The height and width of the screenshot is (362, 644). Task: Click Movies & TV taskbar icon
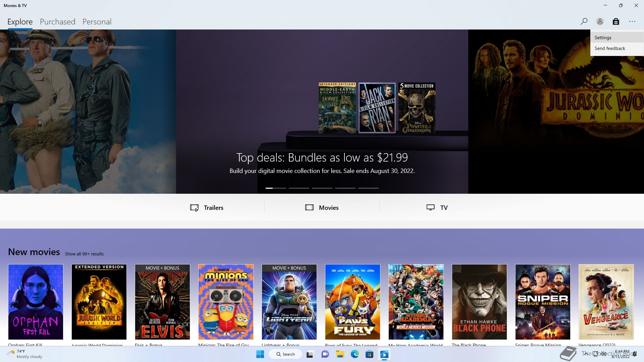pyautogui.click(x=384, y=354)
